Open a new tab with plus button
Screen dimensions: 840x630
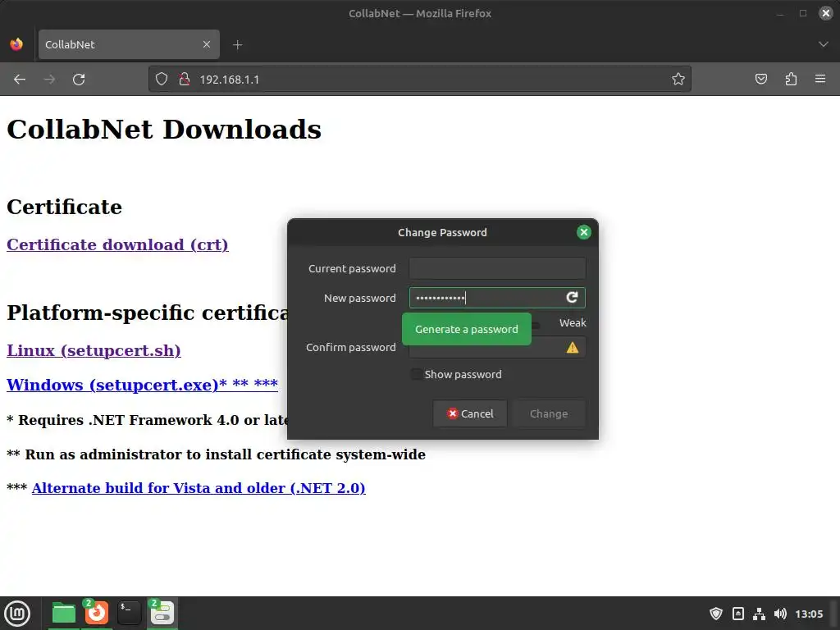click(238, 45)
